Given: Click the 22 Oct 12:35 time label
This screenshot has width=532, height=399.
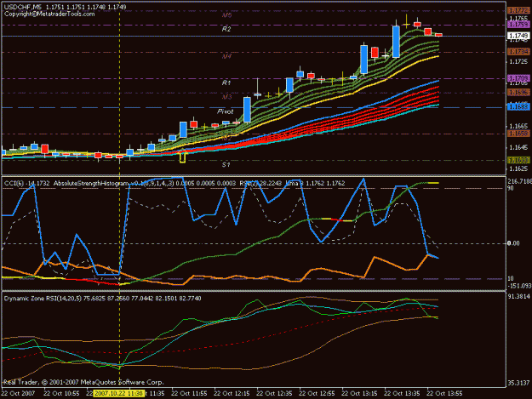Looking at the screenshot, I should click(274, 394).
